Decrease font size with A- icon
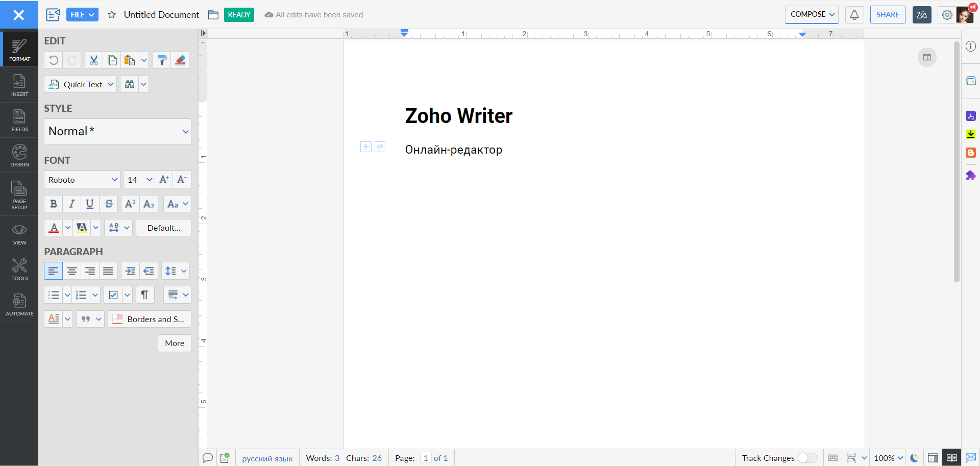This screenshot has height=466, width=980. coord(182,180)
